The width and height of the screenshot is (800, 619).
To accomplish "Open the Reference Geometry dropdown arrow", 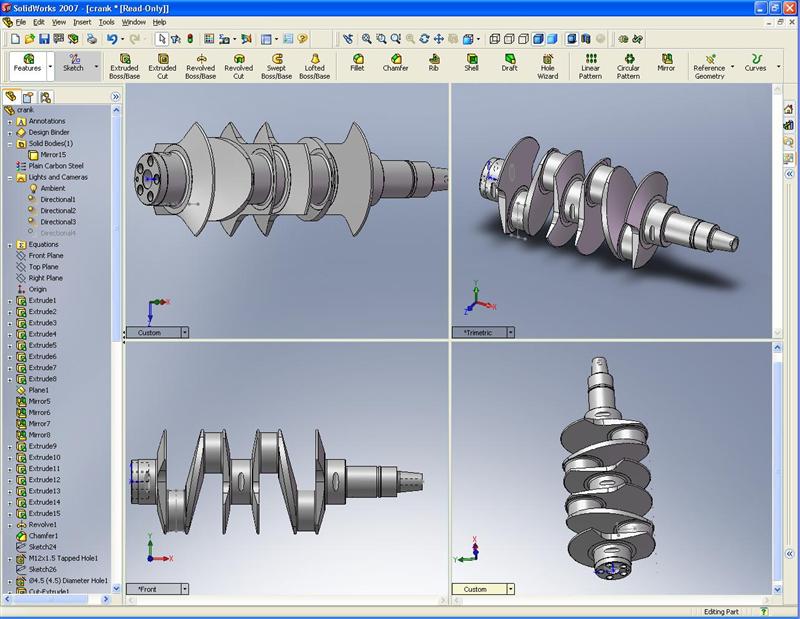I will coord(732,67).
